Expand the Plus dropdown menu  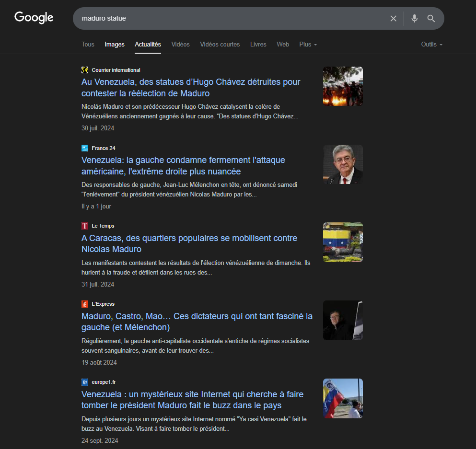(x=308, y=44)
